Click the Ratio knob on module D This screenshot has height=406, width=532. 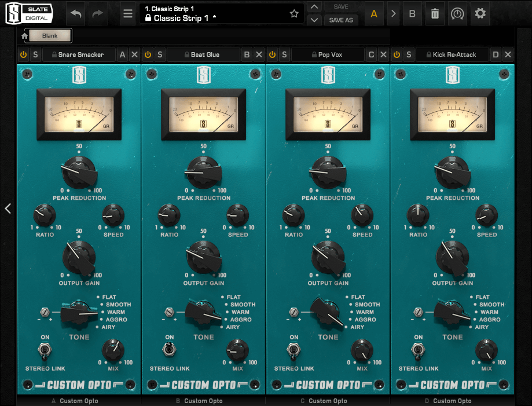pyautogui.click(x=418, y=215)
